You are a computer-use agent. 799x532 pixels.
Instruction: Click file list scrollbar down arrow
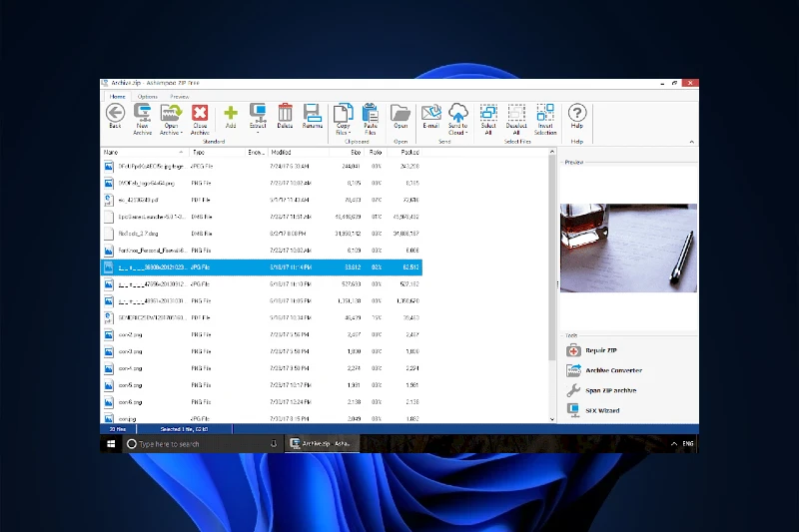(552, 419)
